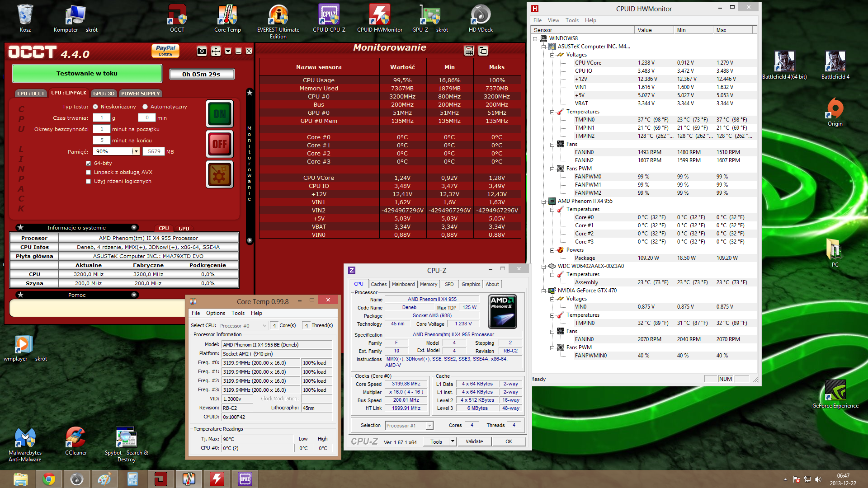Image resolution: width=868 pixels, height=488 pixels.
Task: Uncheck the 64-bity checkbox
Action: click(89, 163)
